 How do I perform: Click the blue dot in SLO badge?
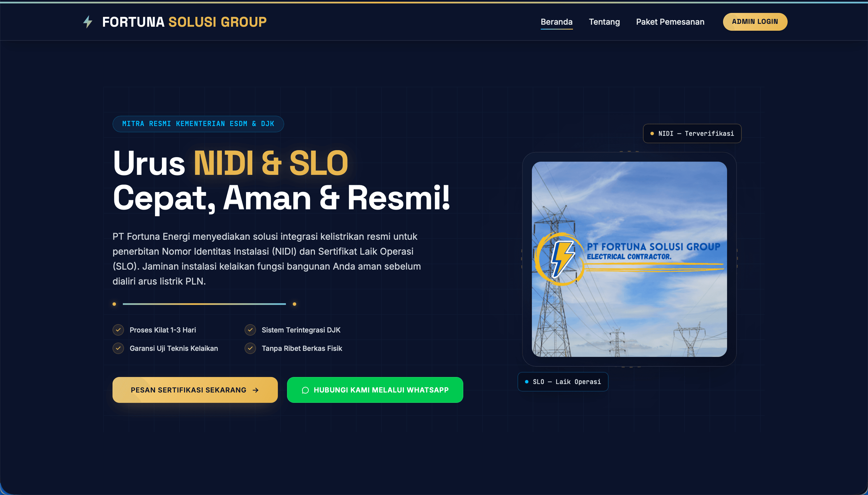526,382
